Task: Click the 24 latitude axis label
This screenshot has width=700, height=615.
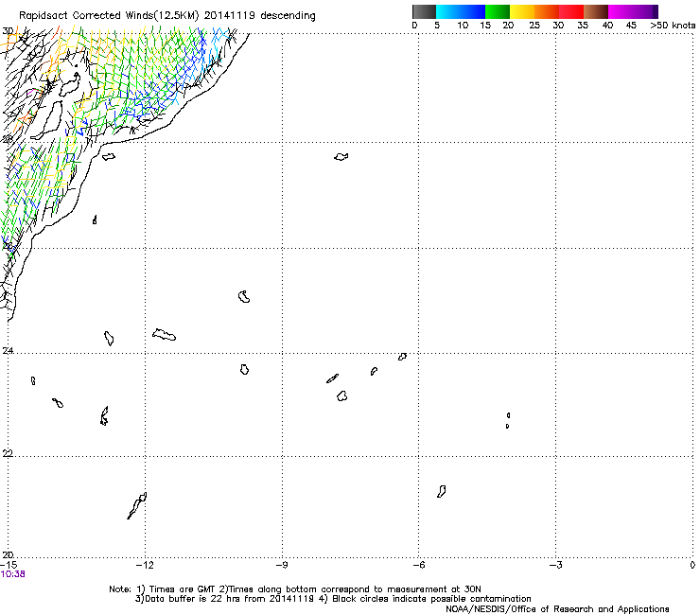Action: coord(8,351)
